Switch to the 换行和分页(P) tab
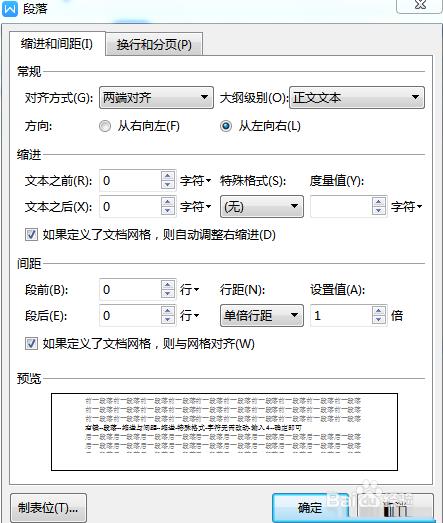 (154, 44)
